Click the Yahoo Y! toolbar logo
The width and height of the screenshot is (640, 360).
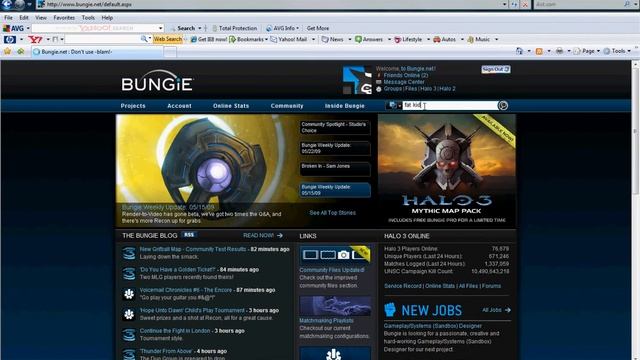click(x=36, y=39)
